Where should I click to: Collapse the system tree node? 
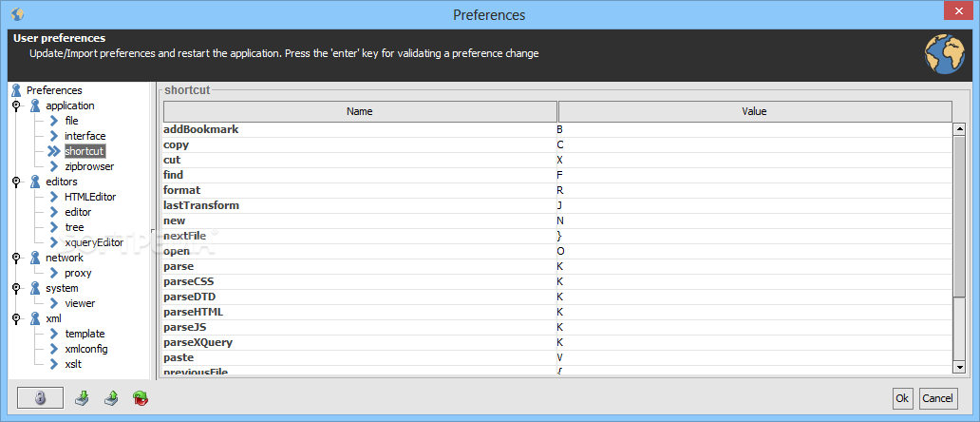click(x=15, y=288)
